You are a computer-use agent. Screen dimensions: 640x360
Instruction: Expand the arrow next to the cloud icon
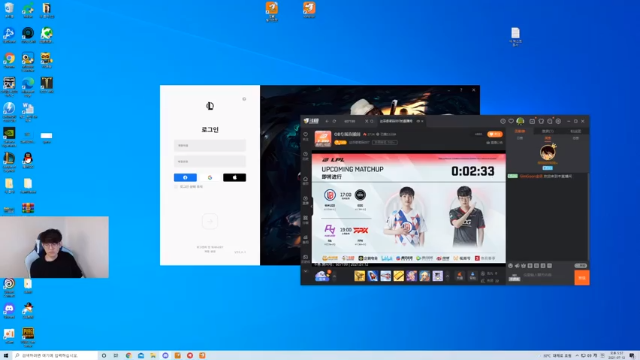tap(334, 276)
